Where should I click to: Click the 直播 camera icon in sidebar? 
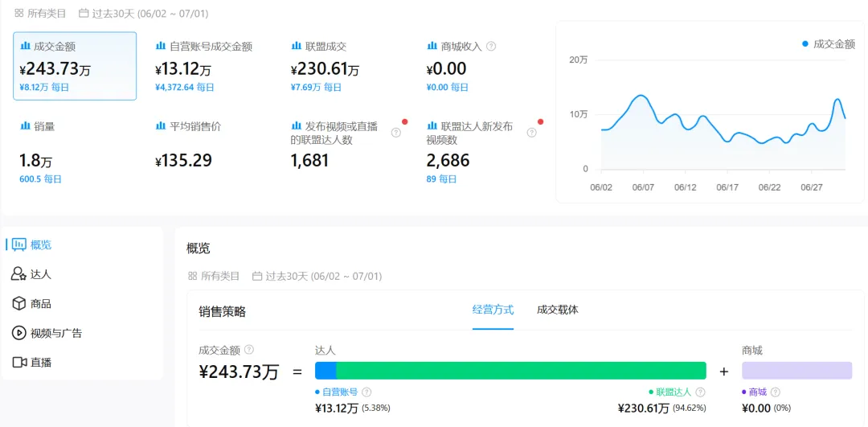tap(19, 362)
